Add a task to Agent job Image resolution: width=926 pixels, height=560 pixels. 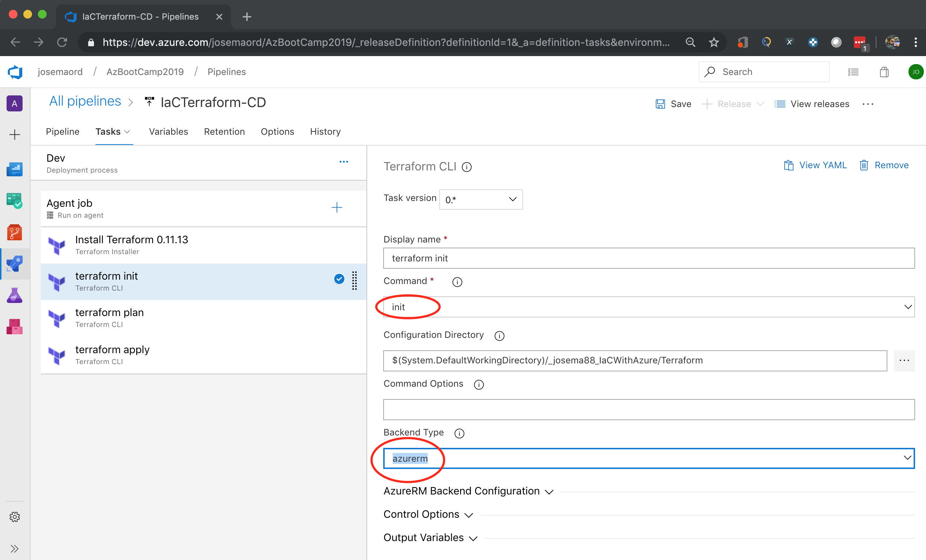coord(337,207)
